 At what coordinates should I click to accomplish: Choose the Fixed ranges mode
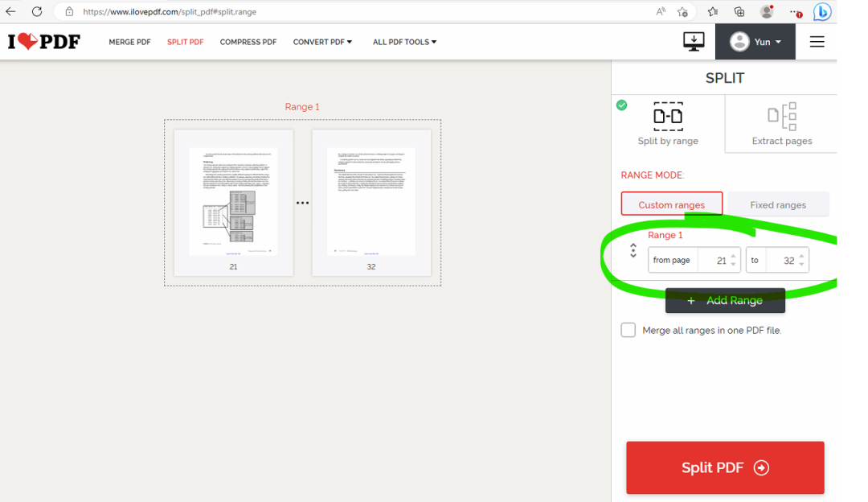[x=778, y=204]
